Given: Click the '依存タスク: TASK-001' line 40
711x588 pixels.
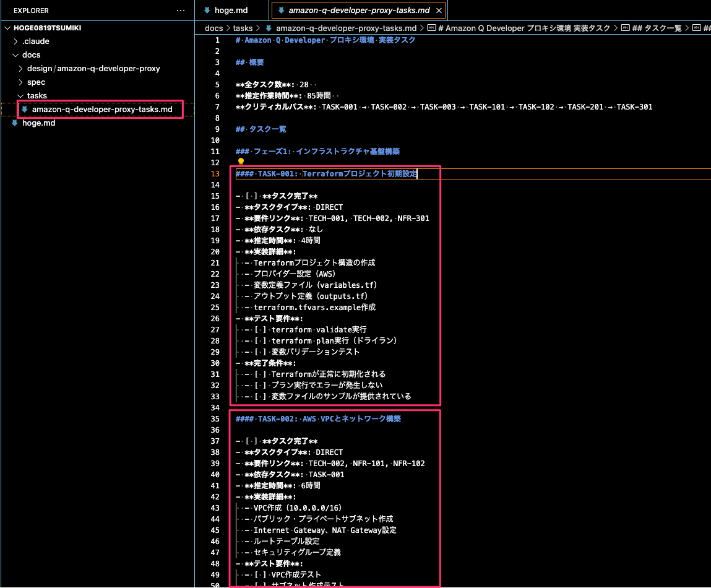Looking at the screenshot, I should 290,475.
